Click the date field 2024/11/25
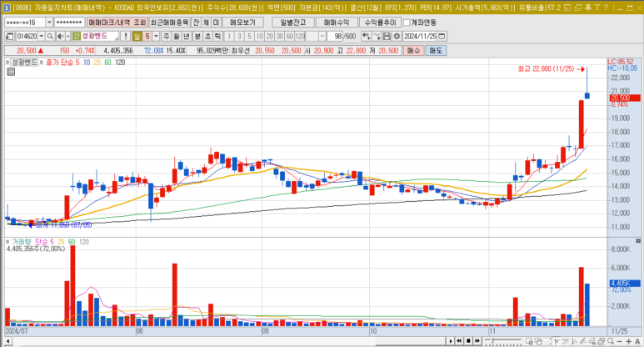This screenshot has width=644, height=347. [x=420, y=36]
